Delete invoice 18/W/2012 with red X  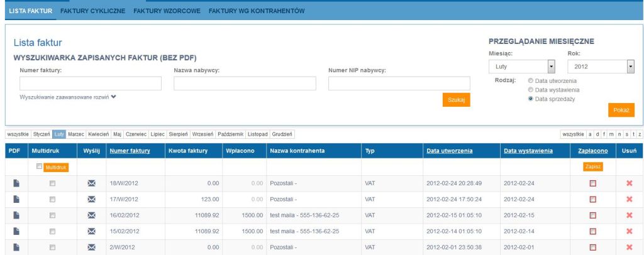(629, 183)
